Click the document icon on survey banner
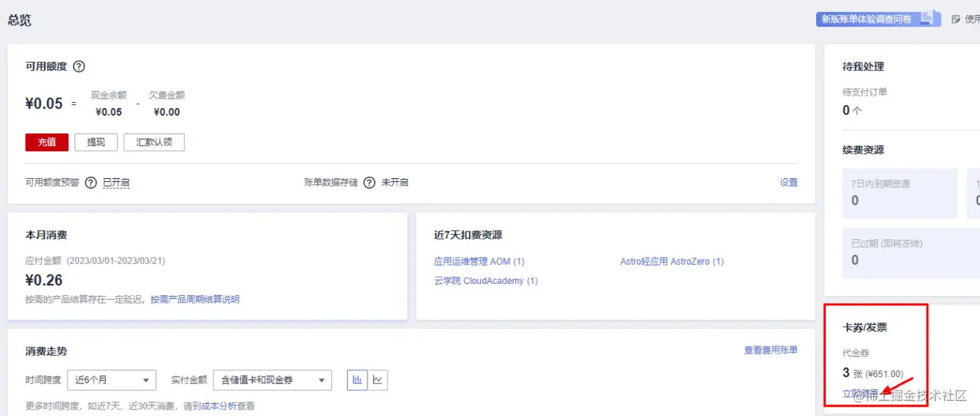The width and height of the screenshot is (980, 416). [x=927, y=19]
